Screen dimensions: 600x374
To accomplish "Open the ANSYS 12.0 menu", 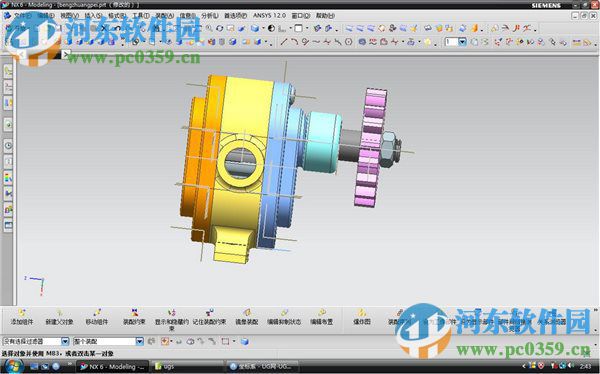I will (x=269, y=16).
